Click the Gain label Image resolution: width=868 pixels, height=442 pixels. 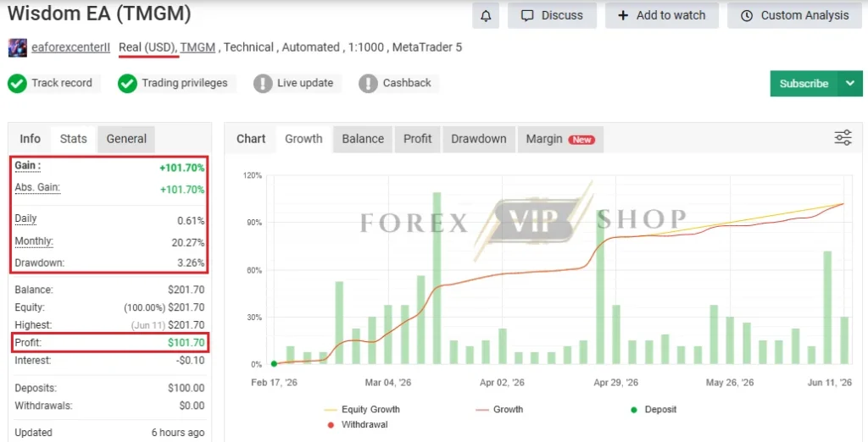pyautogui.click(x=27, y=165)
